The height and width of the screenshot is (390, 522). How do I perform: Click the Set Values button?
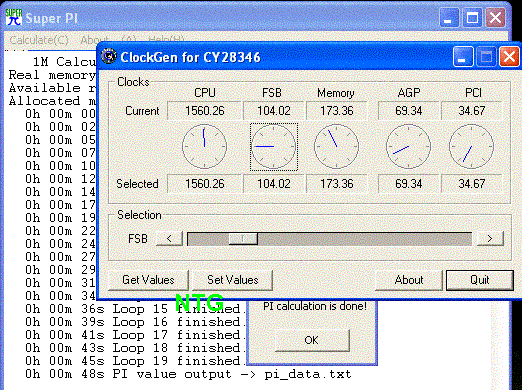tap(233, 280)
